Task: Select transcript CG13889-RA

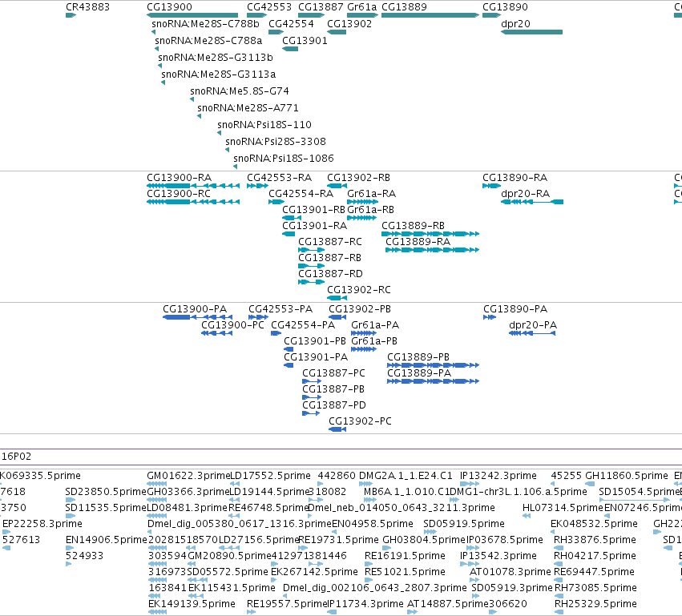Action: click(x=432, y=250)
